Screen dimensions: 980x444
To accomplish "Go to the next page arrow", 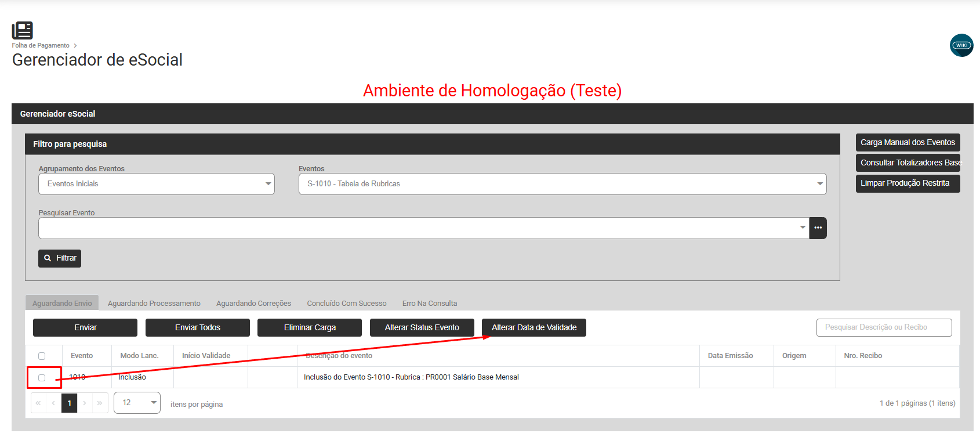I will (x=85, y=403).
